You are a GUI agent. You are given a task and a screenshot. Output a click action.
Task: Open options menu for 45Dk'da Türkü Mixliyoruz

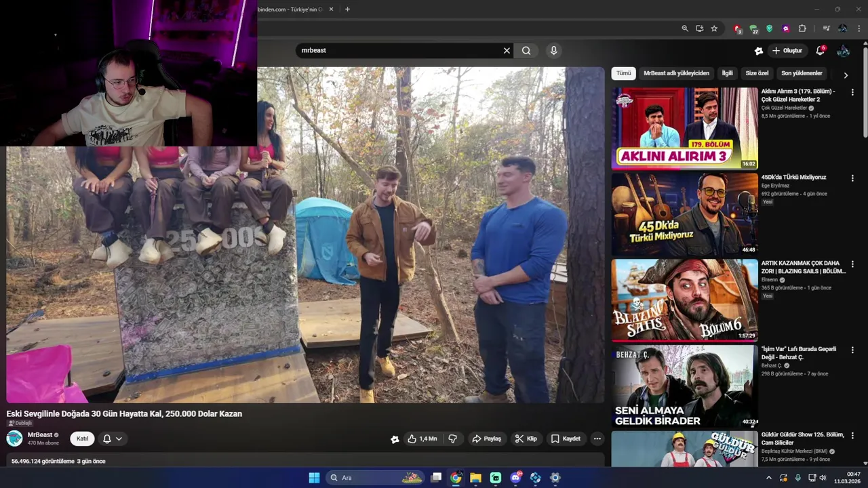pos(852,178)
